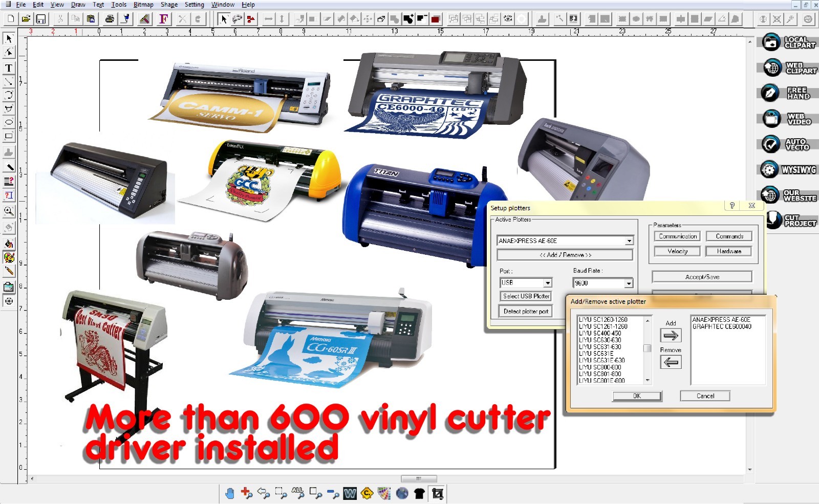Save using the floppy disk icon
Image resolution: width=819 pixels, height=504 pixels.
40,19
